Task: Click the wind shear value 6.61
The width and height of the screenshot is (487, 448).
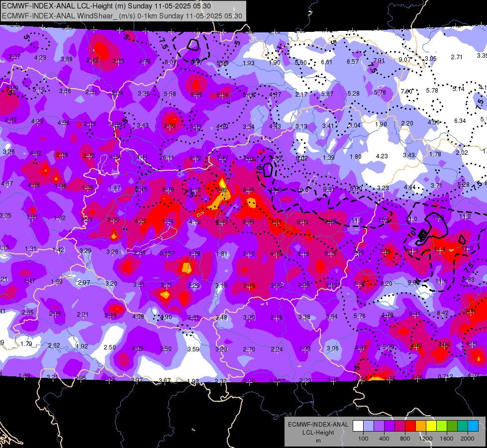Action: point(326,62)
